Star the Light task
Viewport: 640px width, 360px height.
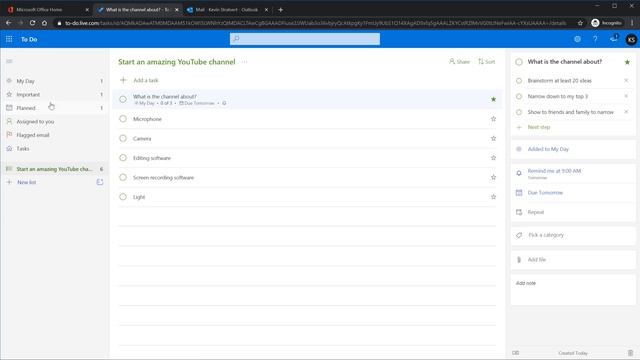[493, 197]
